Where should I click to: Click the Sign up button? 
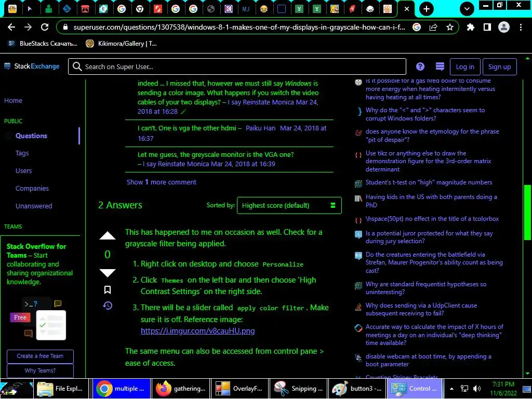pyautogui.click(x=499, y=66)
